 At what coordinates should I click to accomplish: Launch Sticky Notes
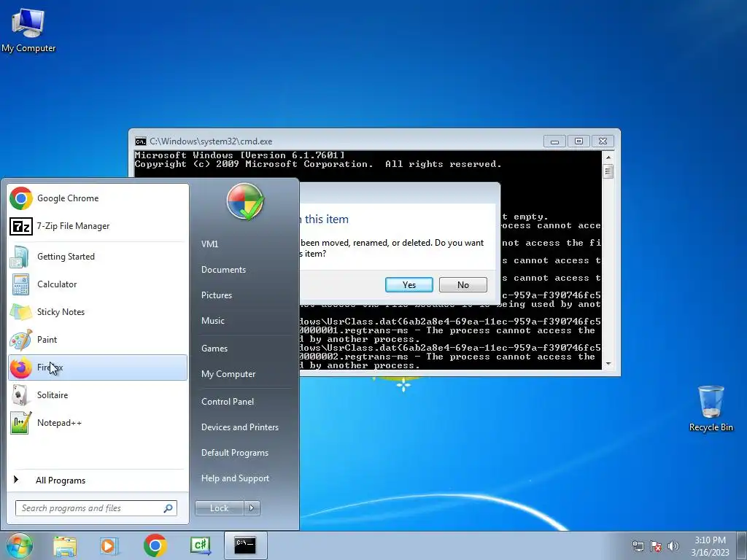(x=98, y=312)
